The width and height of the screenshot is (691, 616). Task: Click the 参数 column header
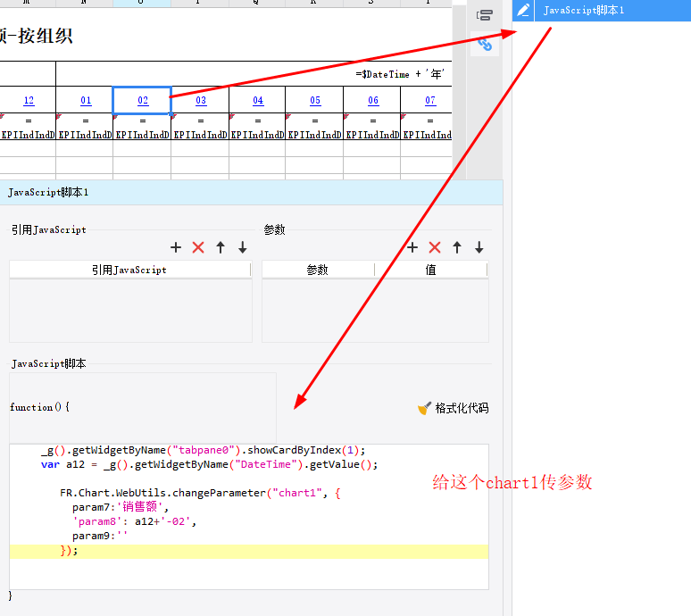(x=318, y=270)
